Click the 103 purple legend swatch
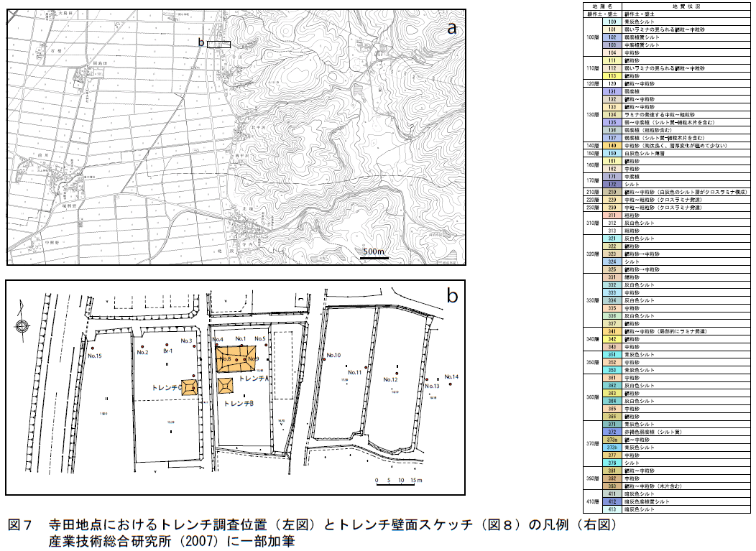This screenshot has height=551, width=756. point(612,45)
